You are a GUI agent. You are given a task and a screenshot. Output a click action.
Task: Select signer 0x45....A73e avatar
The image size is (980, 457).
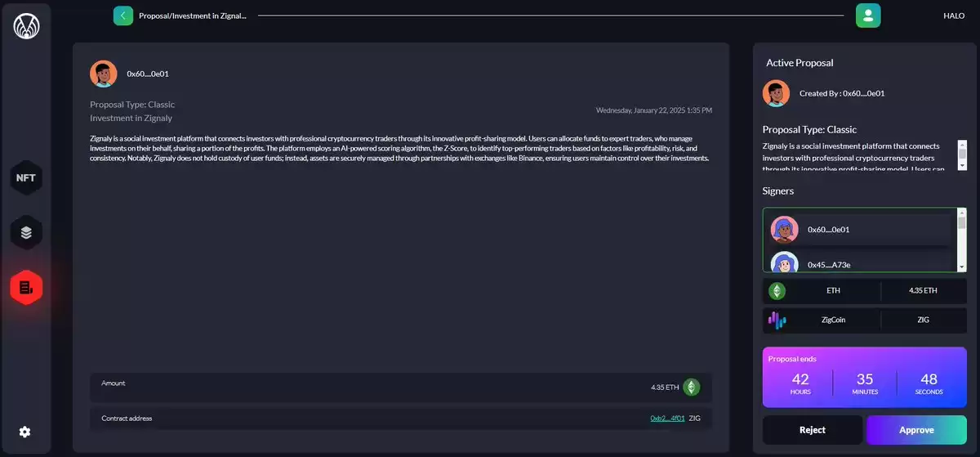pyautogui.click(x=784, y=262)
